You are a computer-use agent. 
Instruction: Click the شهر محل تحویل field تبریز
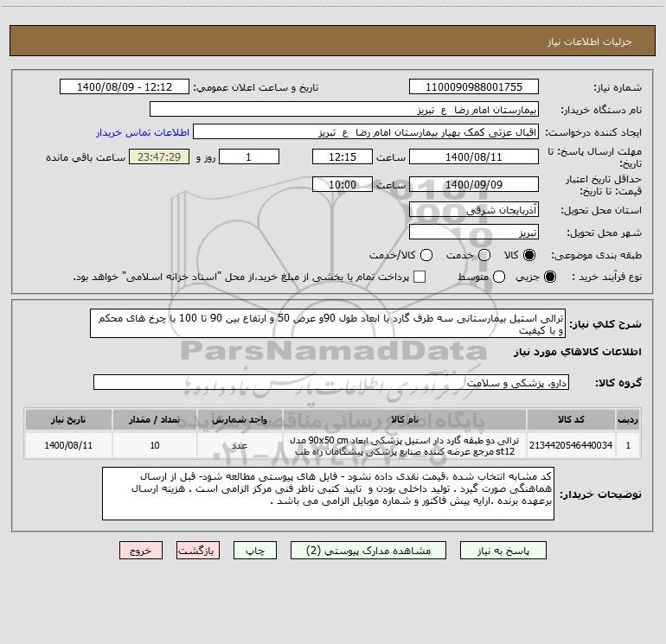pos(474,232)
